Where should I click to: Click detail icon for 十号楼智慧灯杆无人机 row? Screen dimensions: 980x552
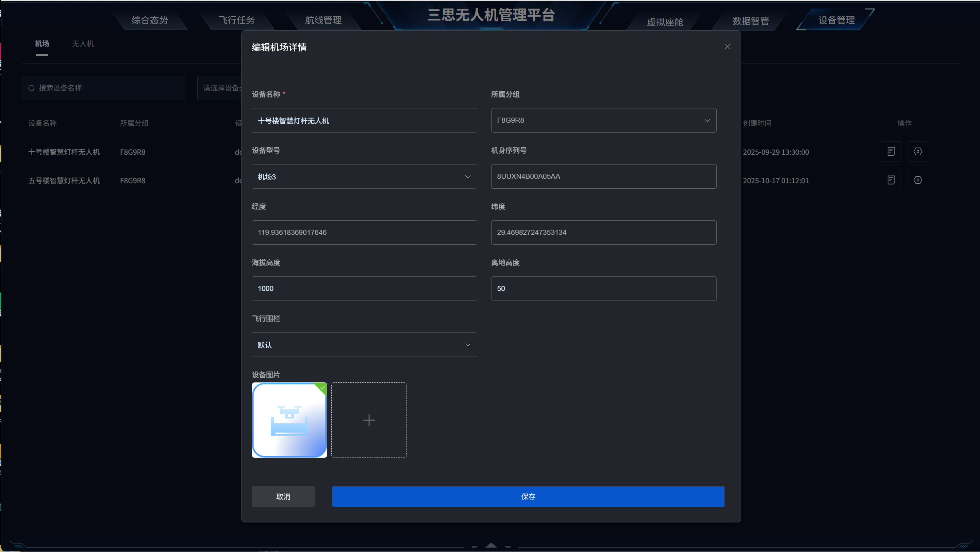click(x=891, y=152)
